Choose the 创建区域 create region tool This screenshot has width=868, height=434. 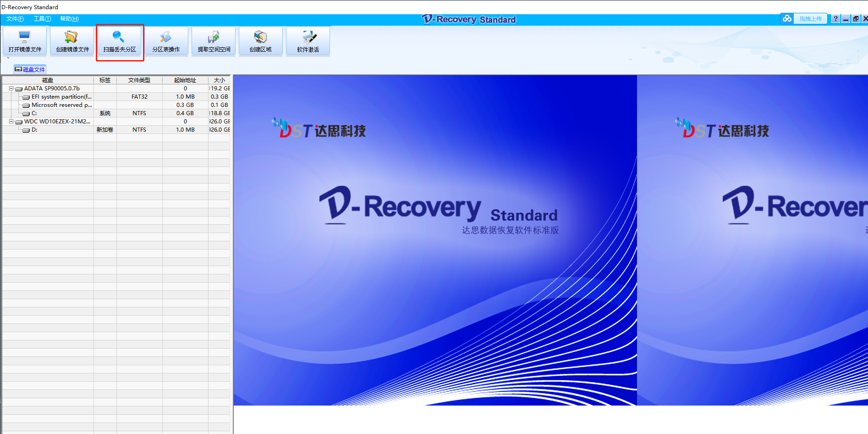261,41
